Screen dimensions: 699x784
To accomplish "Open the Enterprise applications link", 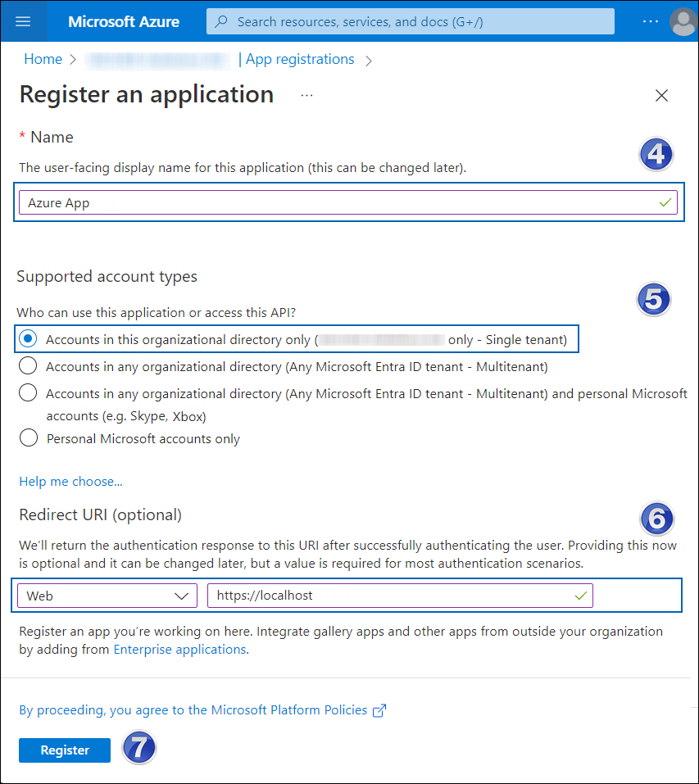I will 179,649.
